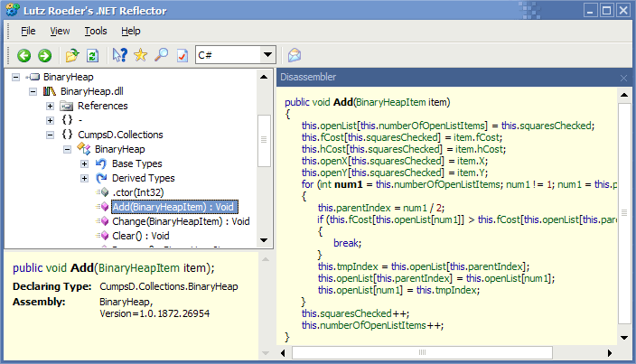Click the CumpsD.Collections namespace braces icon
Viewport: 636px width, 364px height.
[x=68, y=135]
